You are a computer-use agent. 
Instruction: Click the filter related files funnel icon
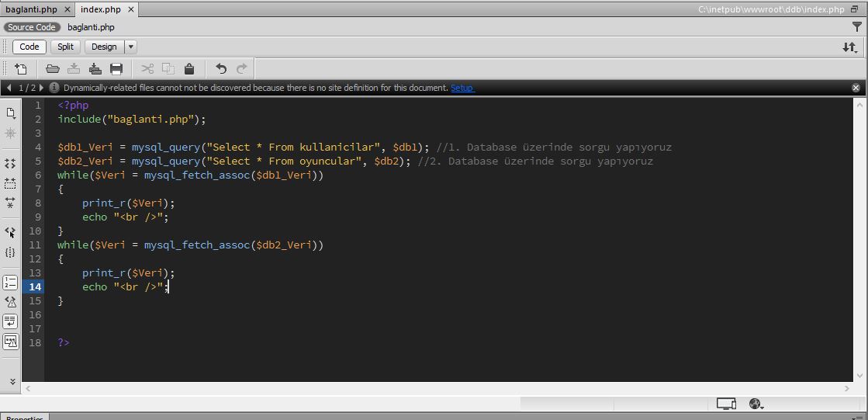(x=856, y=26)
